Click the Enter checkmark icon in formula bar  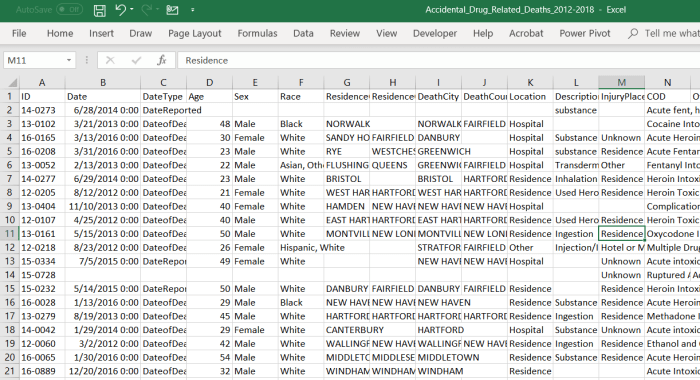point(136,60)
